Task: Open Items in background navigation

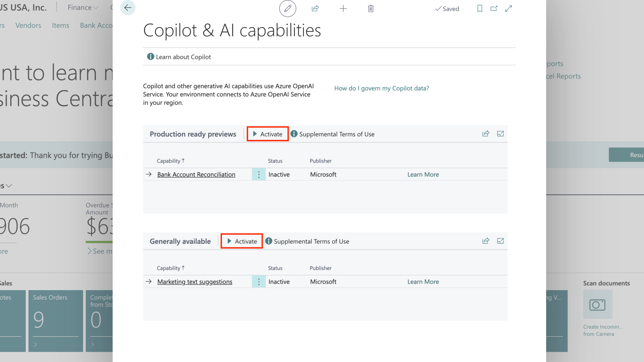Action: tap(60, 25)
